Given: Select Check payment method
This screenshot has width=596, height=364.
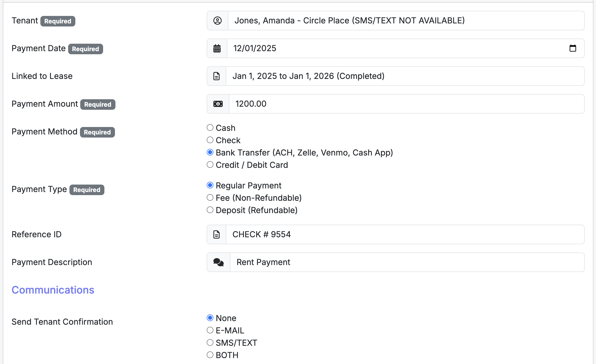Looking at the screenshot, I should pyautogui.click(x=210, y=140).
